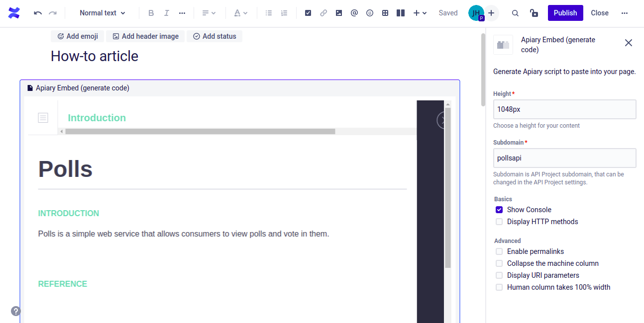Screen dimensions: 644x323
Task: Check Display URI parameters
Action: click(499, 275)
